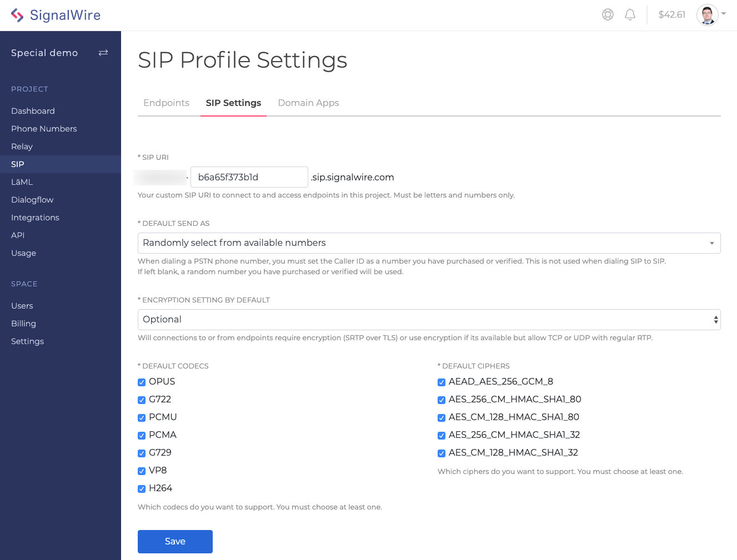Viewport: 737px width, 560px height.
Task: Open Relay section
Action: coord(22,147)
